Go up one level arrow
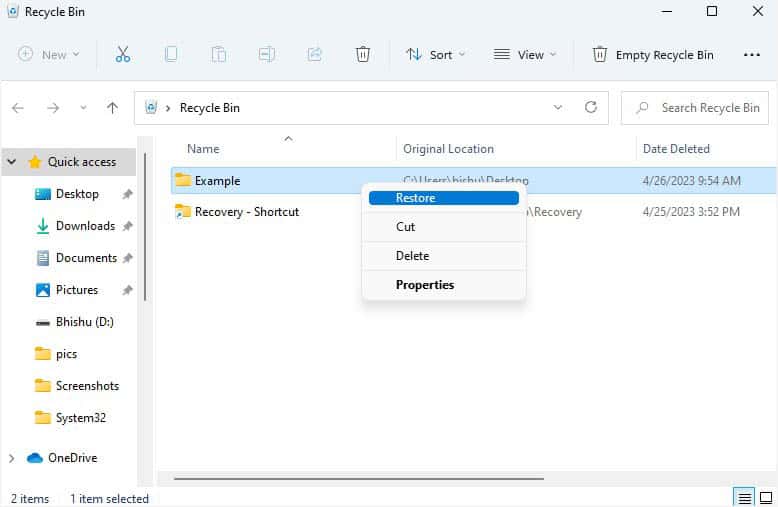 pyautogui.click(x=113, y=108)
